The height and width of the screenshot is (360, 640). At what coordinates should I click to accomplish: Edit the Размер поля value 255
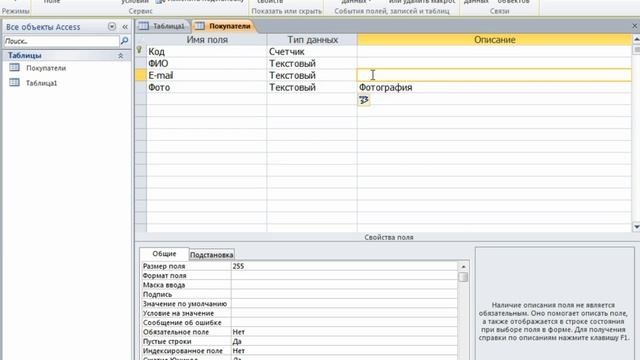click(344, 266)
